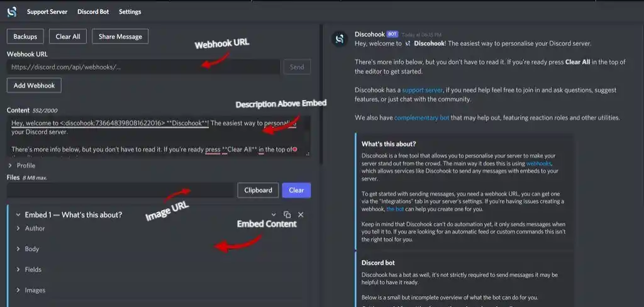
Task: Click the Add Webhook button
Action: point(34,86)
